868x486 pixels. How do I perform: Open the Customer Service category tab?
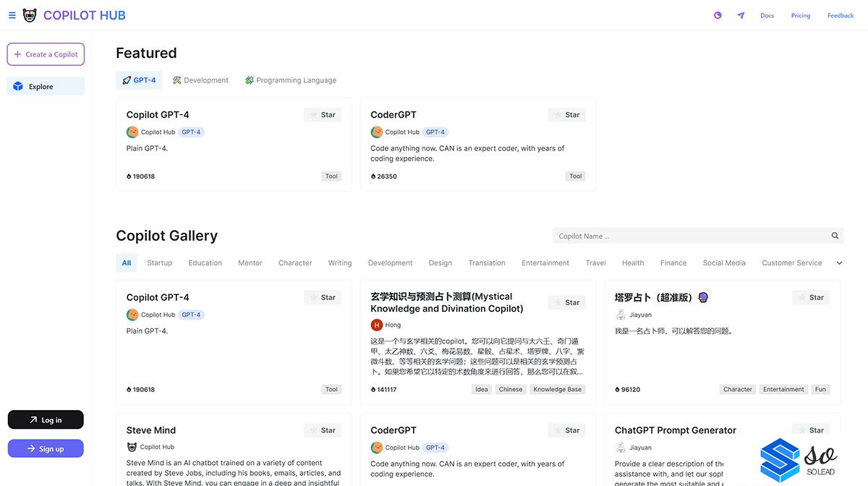coord(792,263)
